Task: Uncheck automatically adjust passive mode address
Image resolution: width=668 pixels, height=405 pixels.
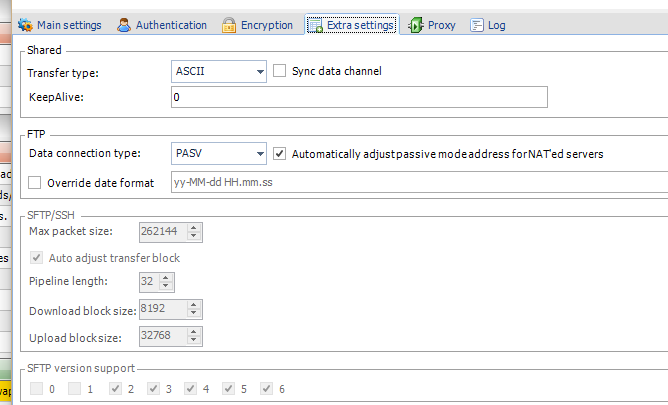Action: (x=280, y=154)
